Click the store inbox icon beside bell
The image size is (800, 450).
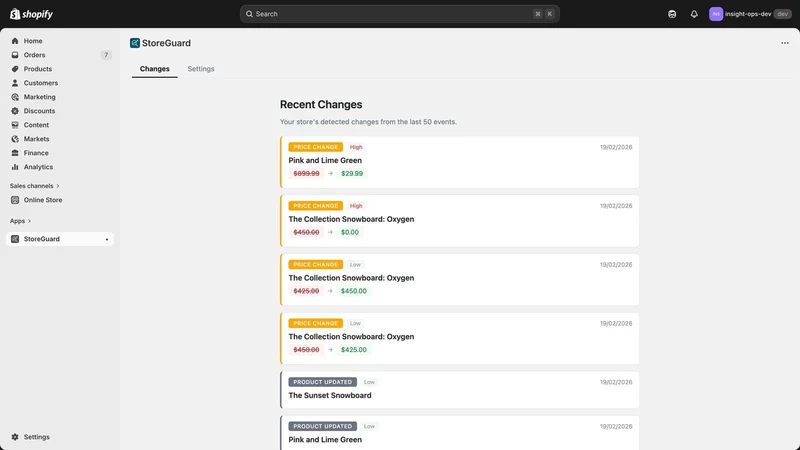click(672, 14)
